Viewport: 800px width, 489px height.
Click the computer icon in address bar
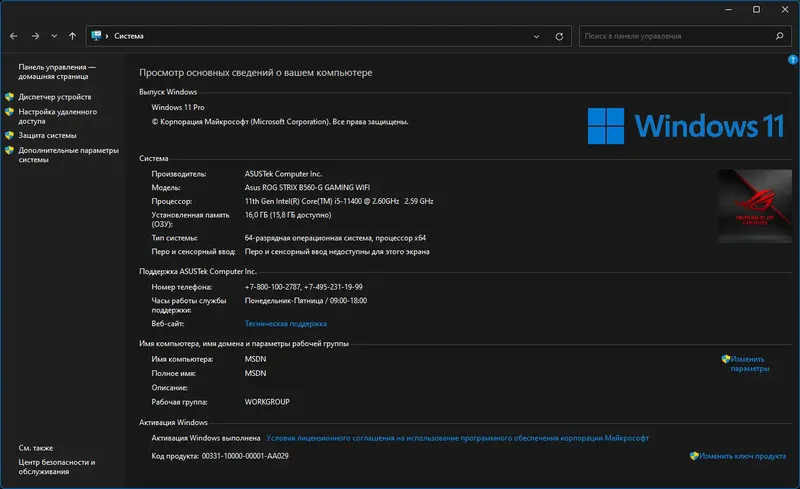[x=97, y=36]
